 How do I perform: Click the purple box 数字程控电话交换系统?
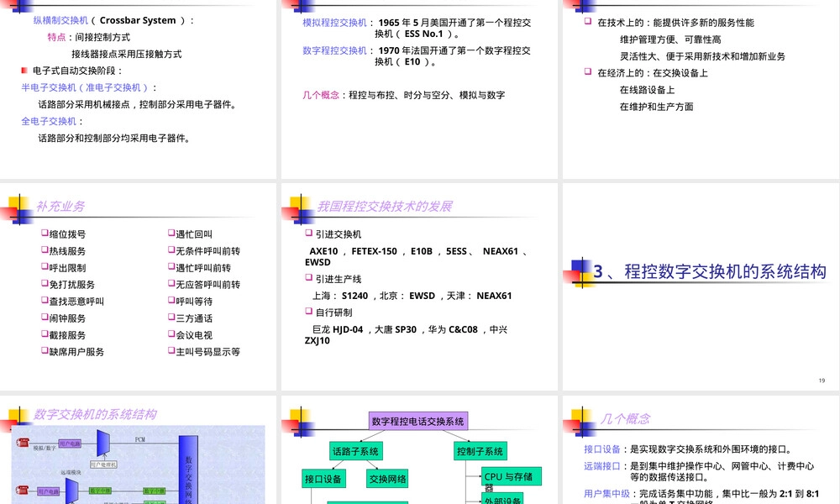pyautogui.click(x=417, y=422)
